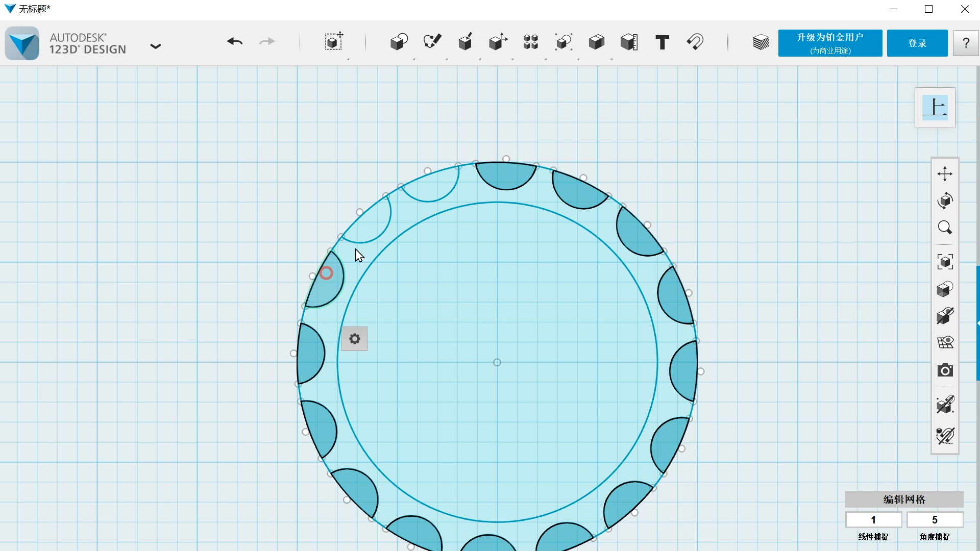Expand the 123D Design application menu
The width and height of the screenshot is (980, 551).
[156, 46]
